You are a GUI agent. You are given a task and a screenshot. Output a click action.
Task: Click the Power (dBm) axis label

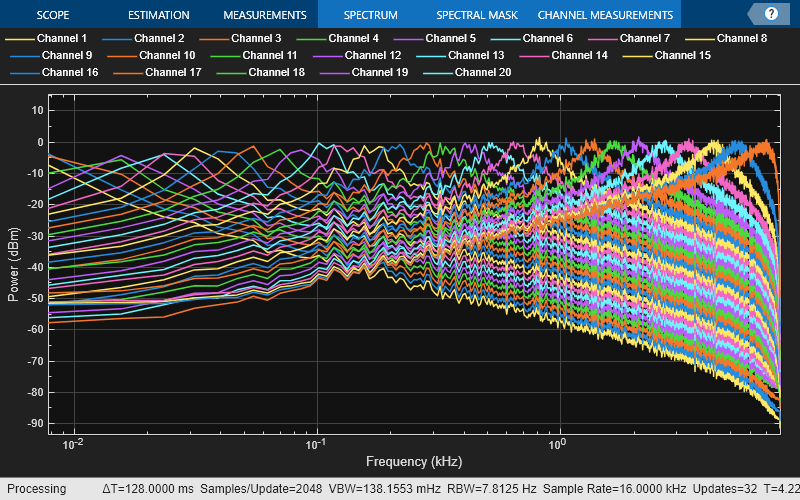tap(13, 264)
